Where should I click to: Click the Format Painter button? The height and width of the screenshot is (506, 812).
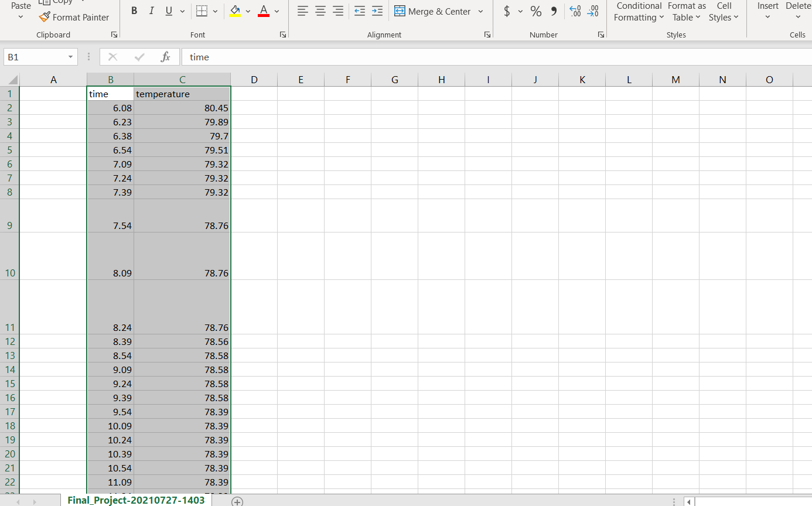pyautogui.click(x=74, y=18)
